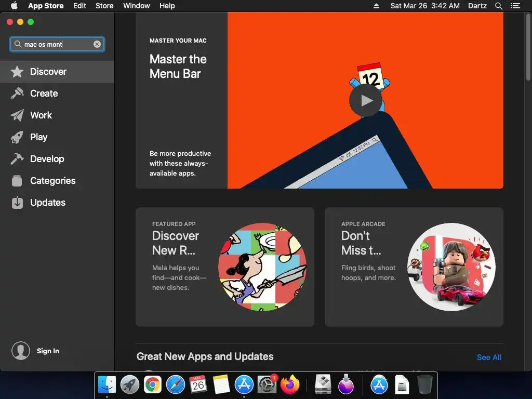Click the date and time display
Viewport: 532px width, 399px height.
tap(425, 6)
